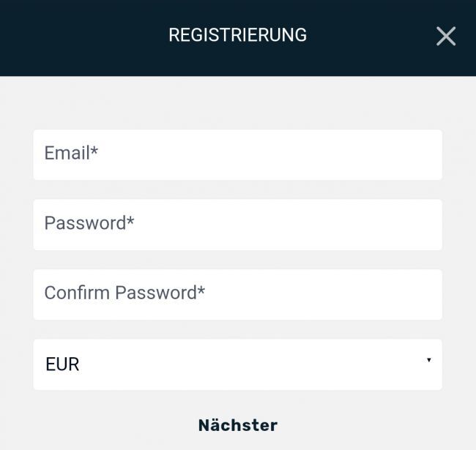Image resolution: width=476 pixels, height=450 pixels.
Task: Expand the currency selection list
Action: (x=237, y=364)
